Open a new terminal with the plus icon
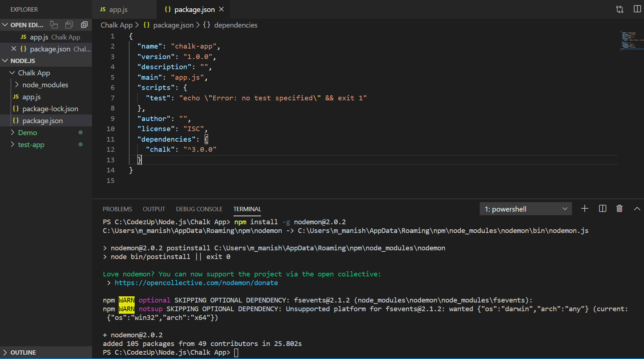Viewport: 644px width, 359px height. [584, 208]
